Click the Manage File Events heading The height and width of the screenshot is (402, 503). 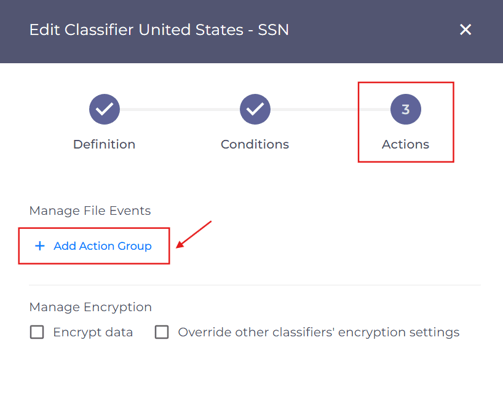[90, 211]
